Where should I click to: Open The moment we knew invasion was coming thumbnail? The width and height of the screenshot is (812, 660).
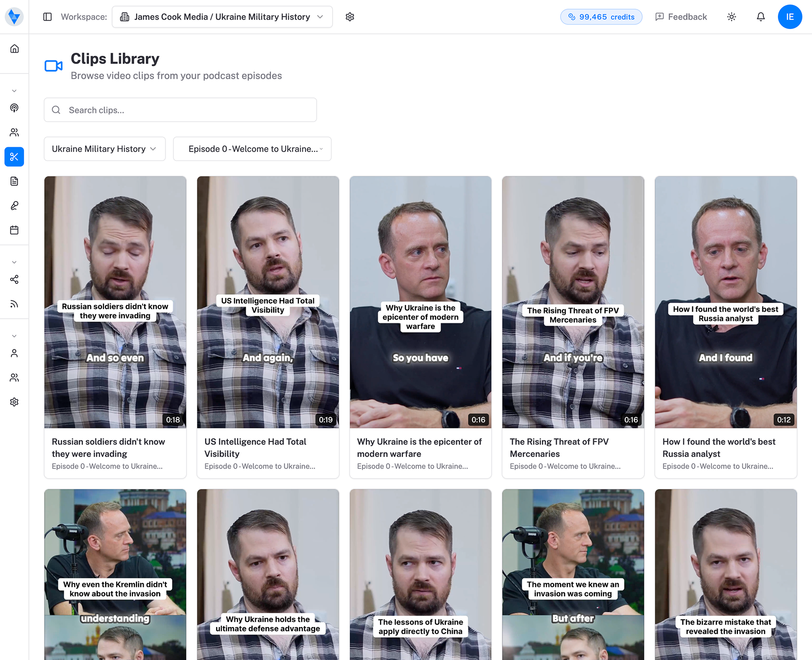tap(573, 575)
